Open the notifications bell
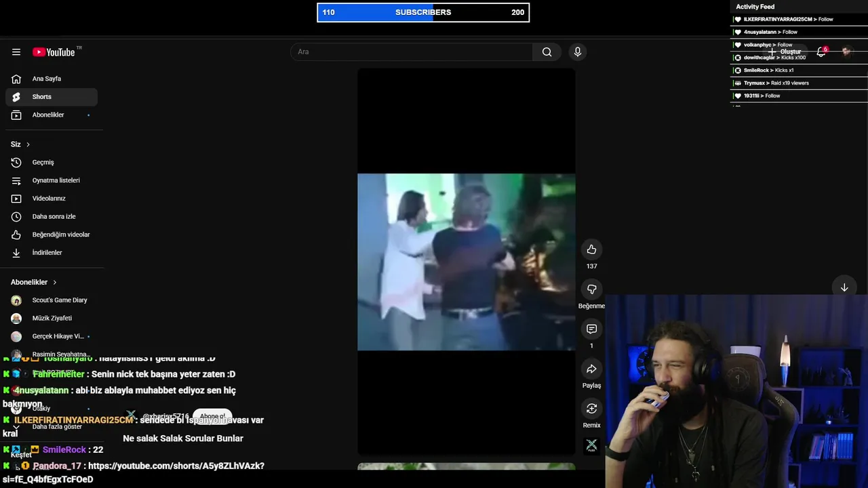868x488 pixels. tap(821, 52)
